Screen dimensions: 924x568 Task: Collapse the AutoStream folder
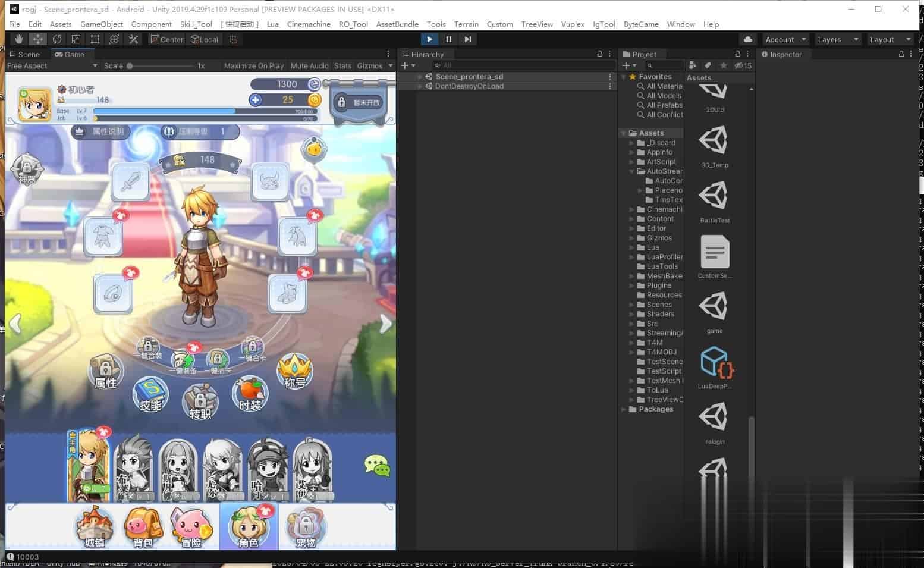(632, 171)
